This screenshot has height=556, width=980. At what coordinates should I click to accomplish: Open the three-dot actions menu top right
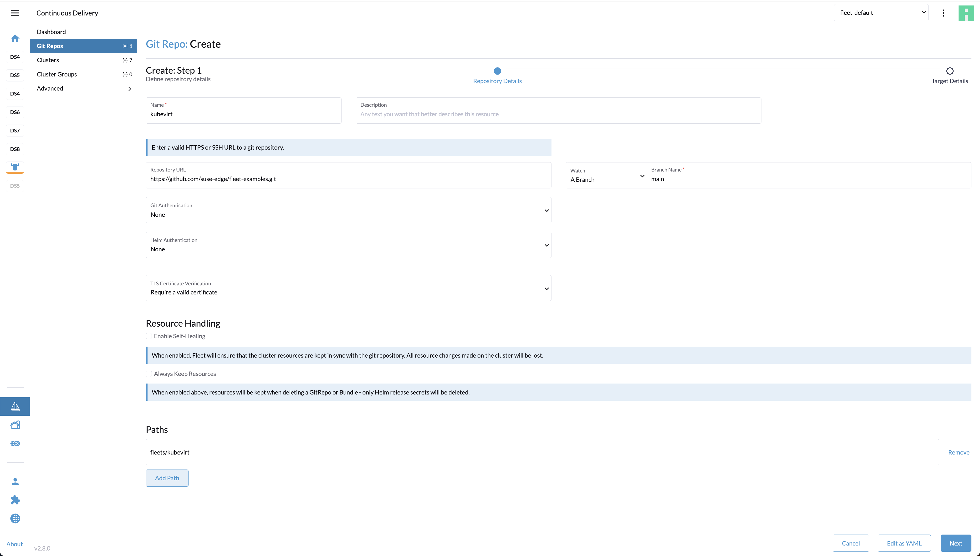pyautogui.click(x=943, y=13)
